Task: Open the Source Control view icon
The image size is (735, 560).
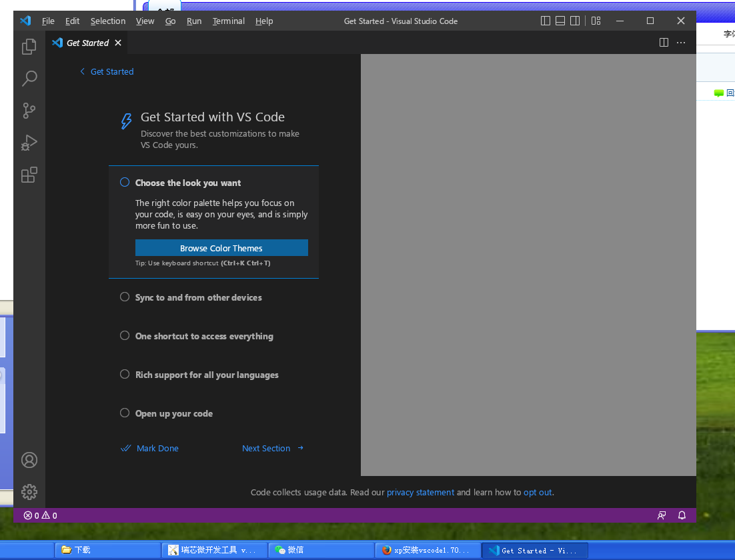Action: (29, 111)
